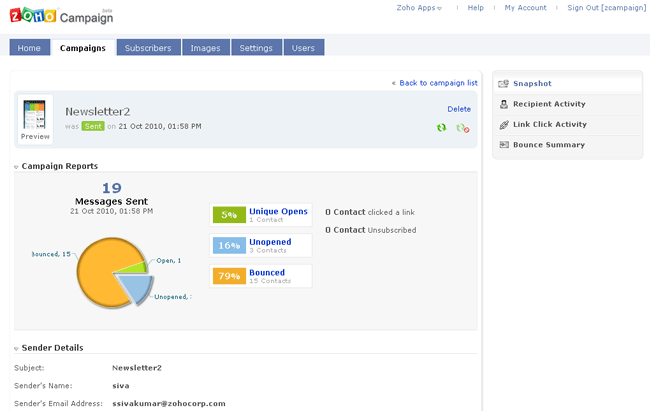Click the refresh icon with red stop badge
The width and height of the screenshot is (650, 411).
click(462, 128)
